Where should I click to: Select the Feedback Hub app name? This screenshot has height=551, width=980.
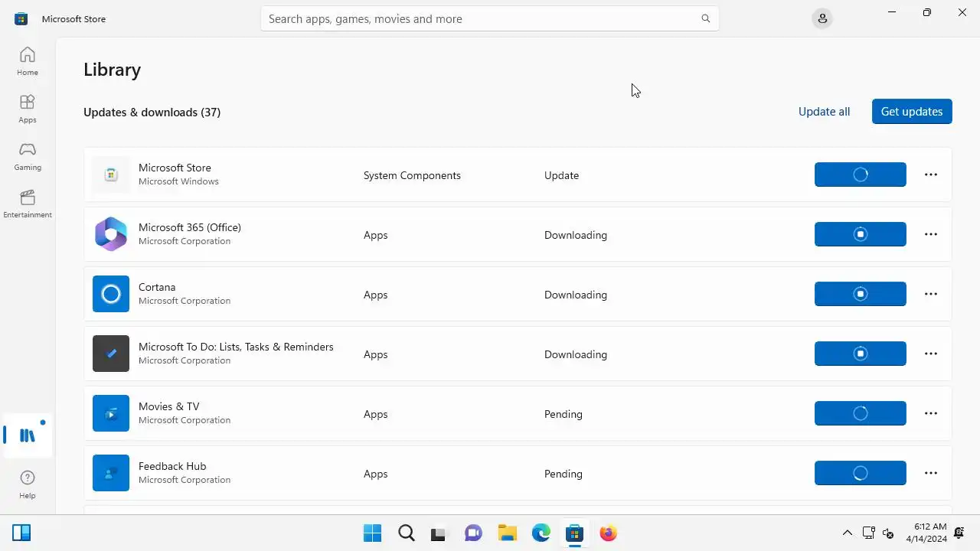[172, 466]
